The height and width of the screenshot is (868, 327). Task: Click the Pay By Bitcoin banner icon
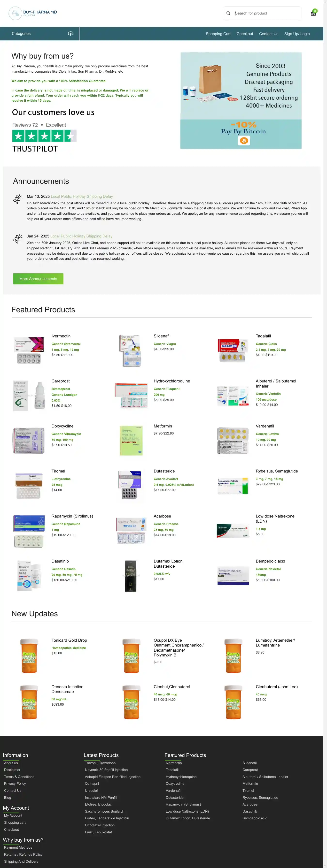[243, 140]
